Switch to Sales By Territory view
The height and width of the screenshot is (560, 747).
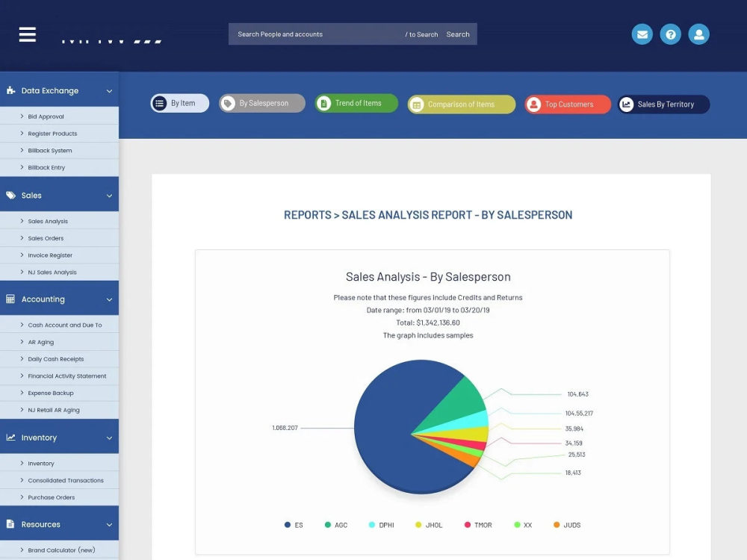point(663,104)
